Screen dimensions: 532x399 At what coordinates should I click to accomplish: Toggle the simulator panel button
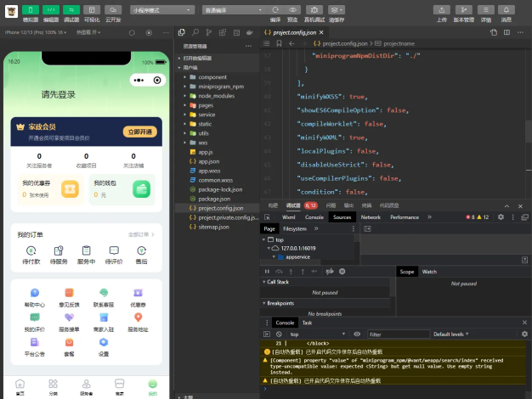point(31,10)
